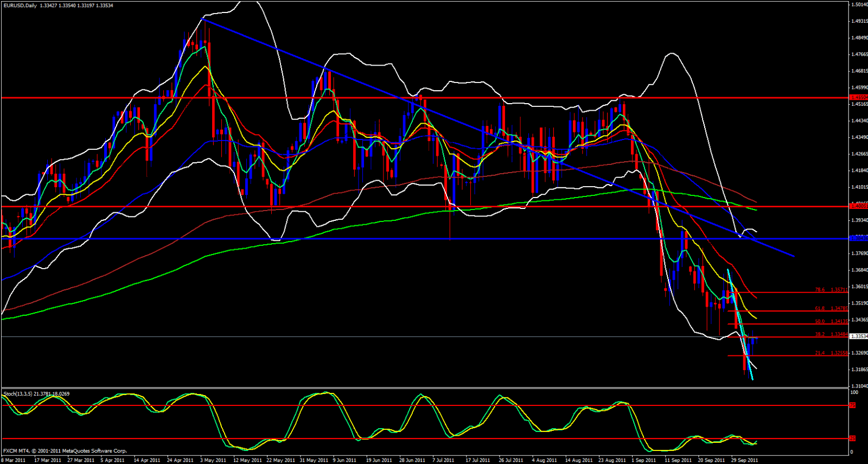Image resolution: width=868 pixels, height=464 pixels.
Task: Click the 1.36015 price axis label
Action: point(859,287)
